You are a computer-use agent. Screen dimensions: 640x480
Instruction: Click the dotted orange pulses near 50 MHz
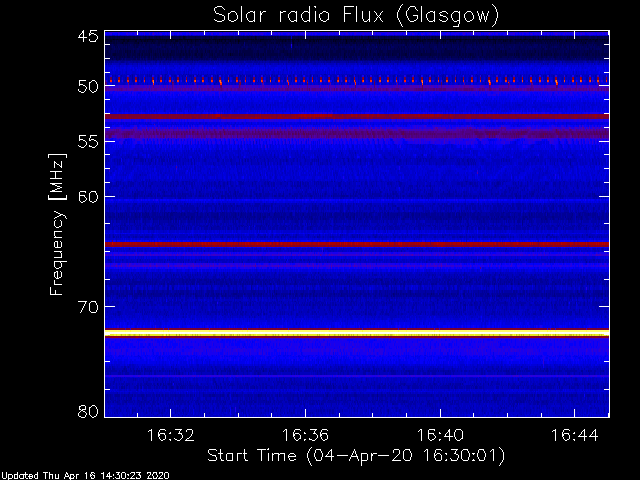point(357,80)
